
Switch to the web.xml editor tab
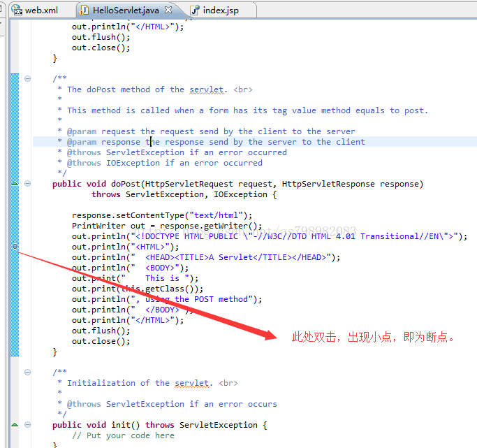41,10
